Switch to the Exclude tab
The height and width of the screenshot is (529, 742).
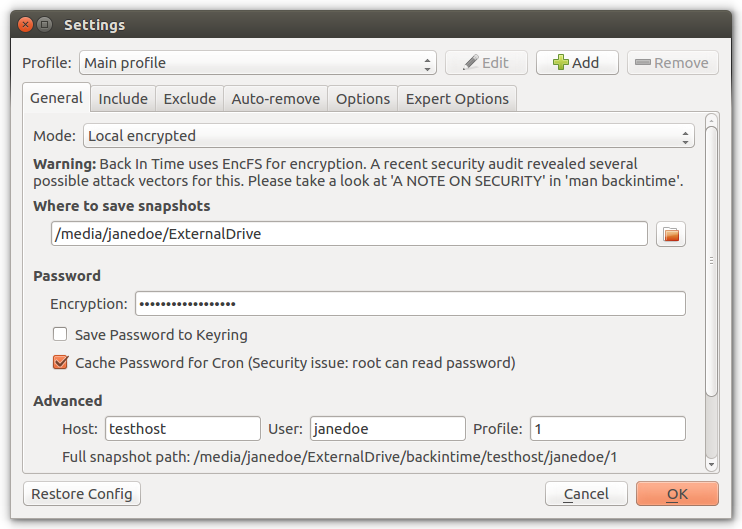click(x=190, y=98)
